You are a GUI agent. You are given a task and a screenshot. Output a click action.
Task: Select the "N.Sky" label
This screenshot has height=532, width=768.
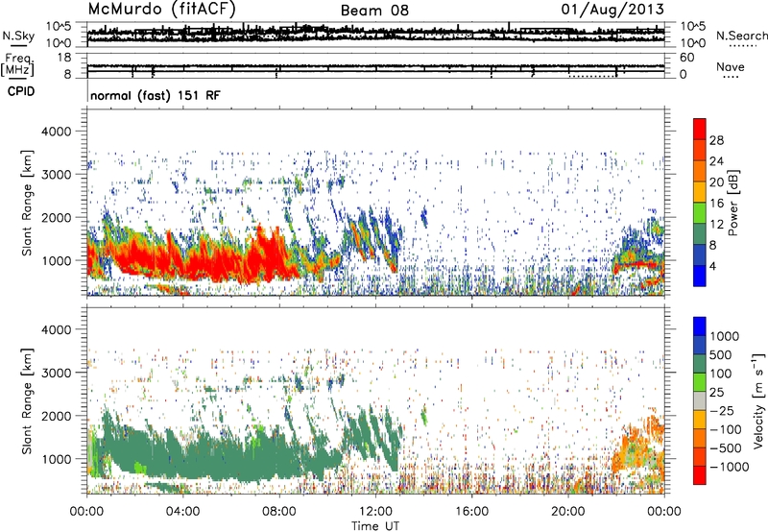click(x=18, y=36)
